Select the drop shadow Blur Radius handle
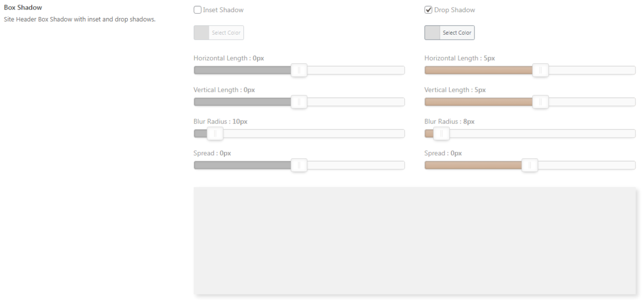Viewport: 644px width, 304px height. pos(442,134)
